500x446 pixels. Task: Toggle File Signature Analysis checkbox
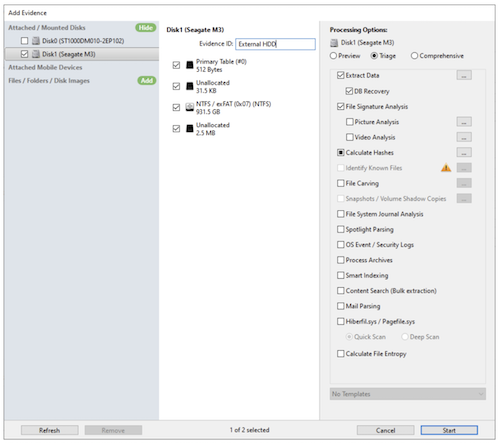click(340, 107)
